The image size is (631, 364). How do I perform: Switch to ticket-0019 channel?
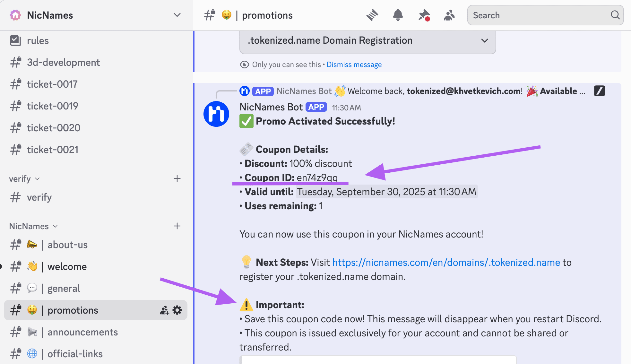[52, 106]
